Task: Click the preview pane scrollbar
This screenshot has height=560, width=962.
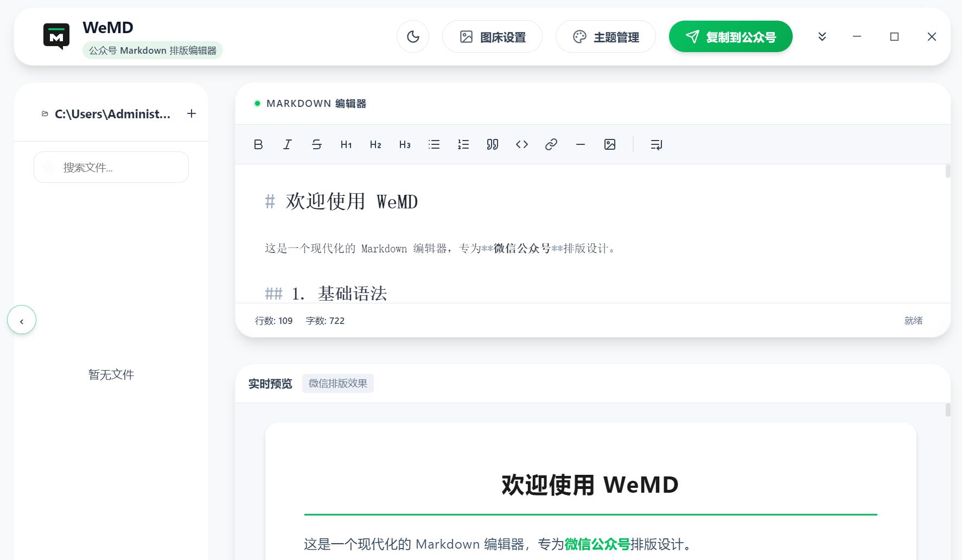Action: click(948, 410)
